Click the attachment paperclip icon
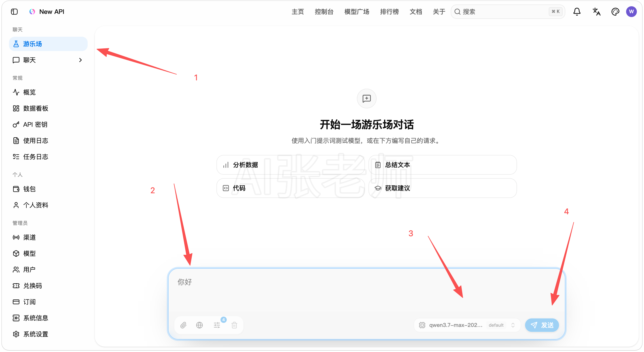 (183, 325)
